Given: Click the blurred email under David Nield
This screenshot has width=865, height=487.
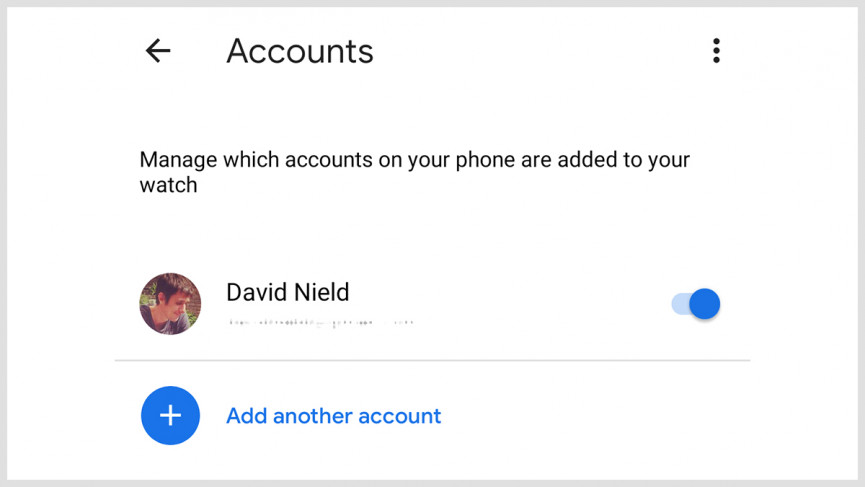Looking at the screenshot, I should [x=320, y=323].
